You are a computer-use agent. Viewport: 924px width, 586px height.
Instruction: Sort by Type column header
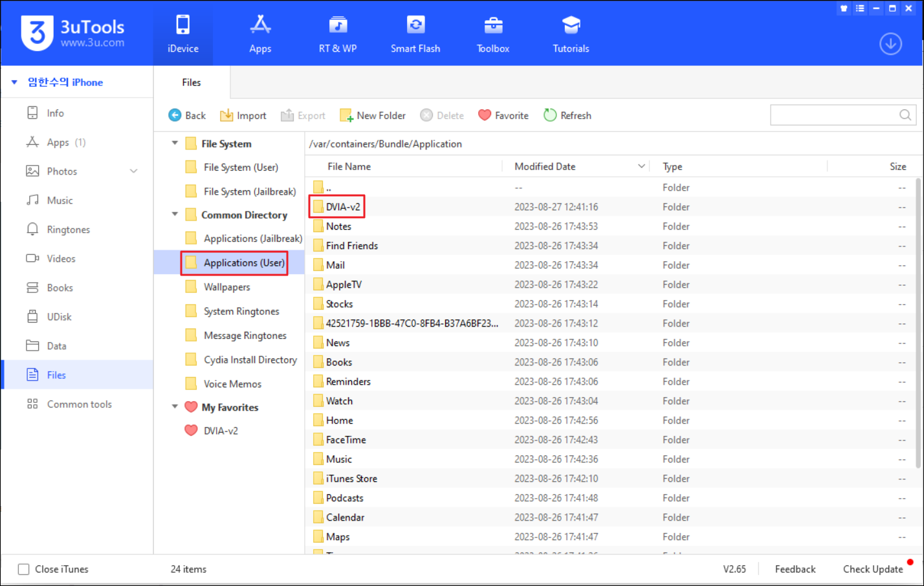(672, 166)
